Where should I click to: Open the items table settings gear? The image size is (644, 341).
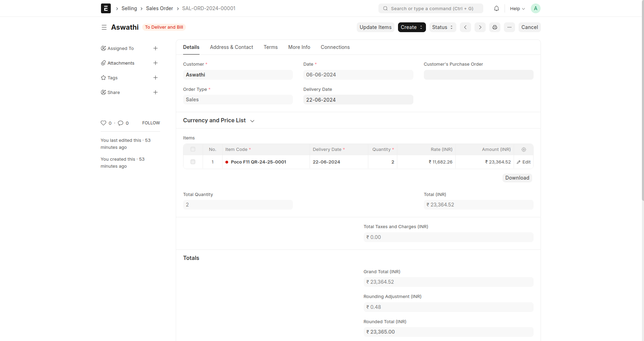pyautogui.click(x=523, y=150)
